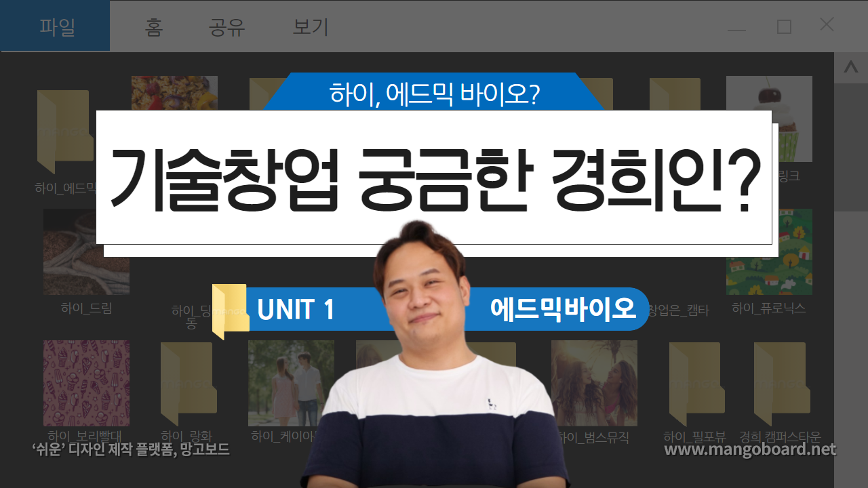This screenshot has height=488, width=868.
Task: Open the 파일 tab
Action: [55, 27]
